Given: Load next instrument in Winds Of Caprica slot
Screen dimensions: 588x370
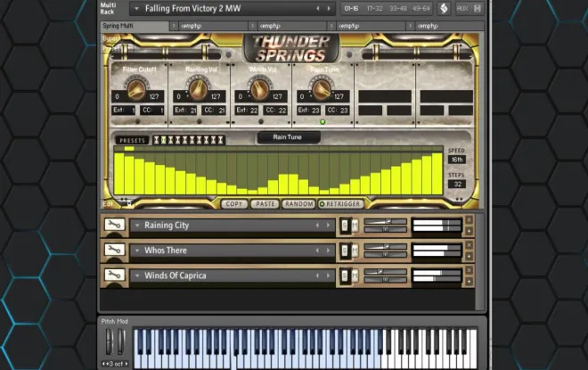Looking at the screenshot, I should tap(328, 275).
